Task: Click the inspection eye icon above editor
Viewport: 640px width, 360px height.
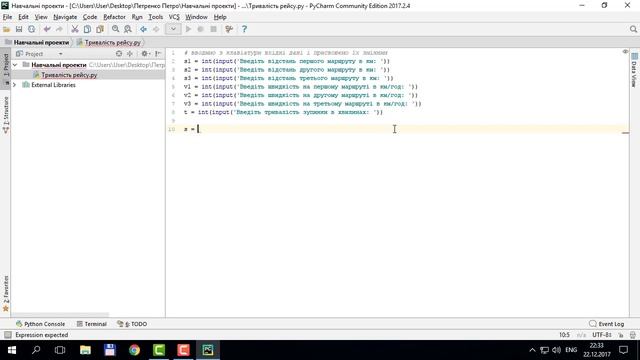Action: pyautogui.click(x=625, y=52)
